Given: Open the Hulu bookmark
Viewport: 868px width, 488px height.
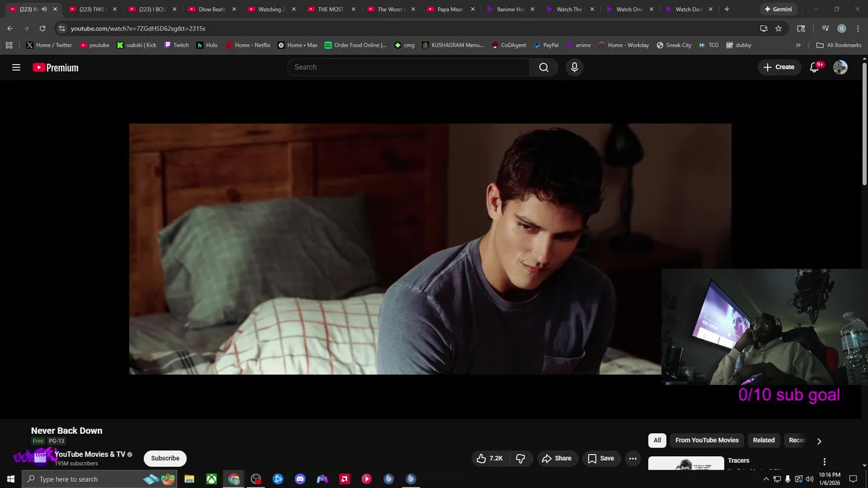Looking at the screenshot, I should (x=207, y=45).
